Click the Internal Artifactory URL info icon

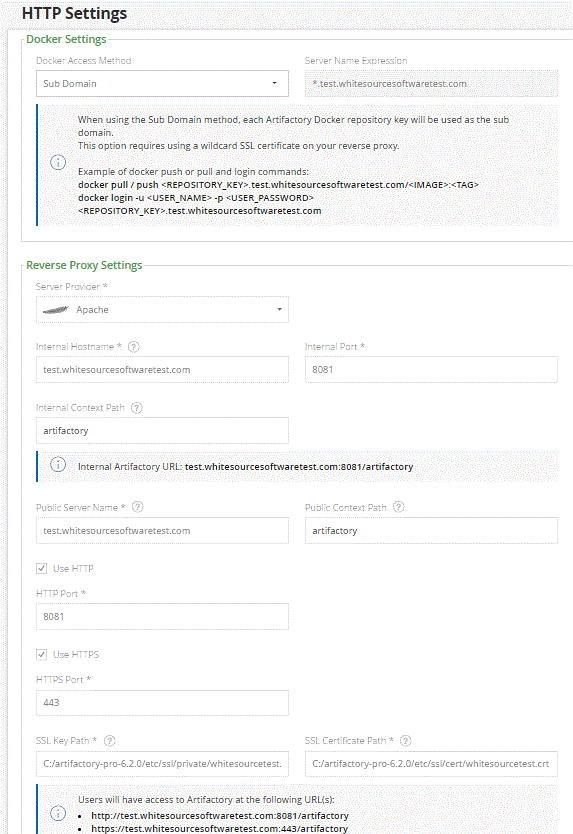click(x=58, y=465)
